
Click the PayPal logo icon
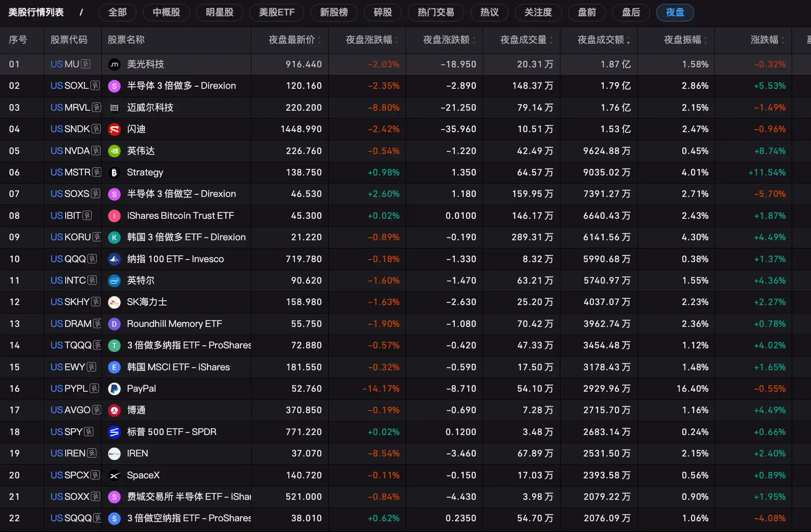(x=114, y=389)
